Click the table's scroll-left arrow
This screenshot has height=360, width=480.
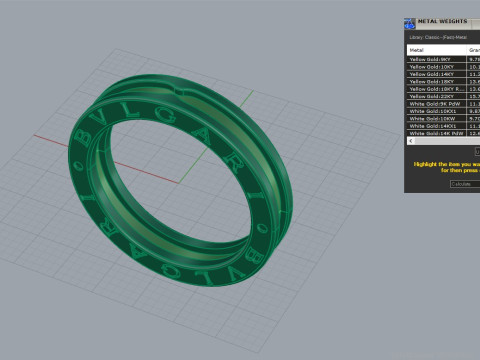coord(411,141)
